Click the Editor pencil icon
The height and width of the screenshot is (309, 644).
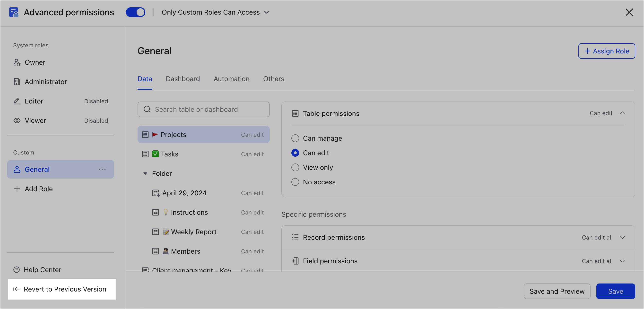(x=17, y=101)
